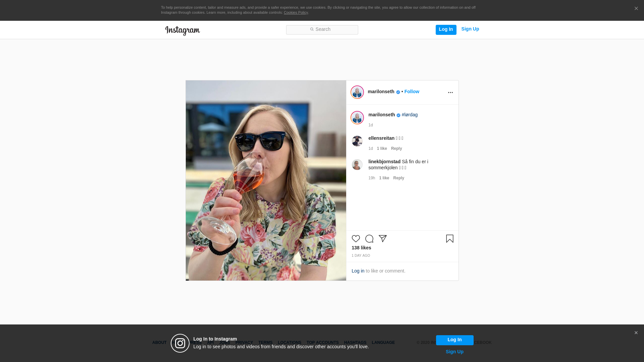Open ellensreitan's avatar
This screenshot has height=362, width=644.
point(357,141)
